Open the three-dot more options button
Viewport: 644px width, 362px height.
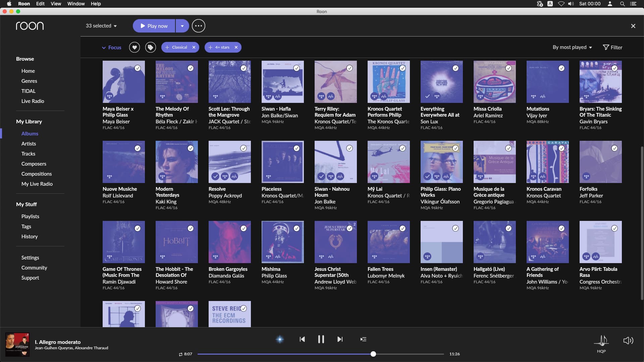coord(198,26)
